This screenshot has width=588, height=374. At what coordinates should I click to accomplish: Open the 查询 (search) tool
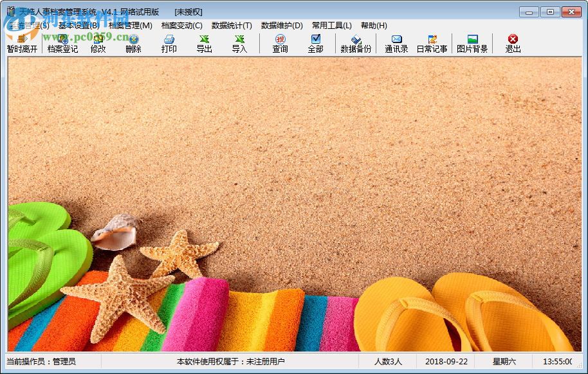(x=279, y=44)
